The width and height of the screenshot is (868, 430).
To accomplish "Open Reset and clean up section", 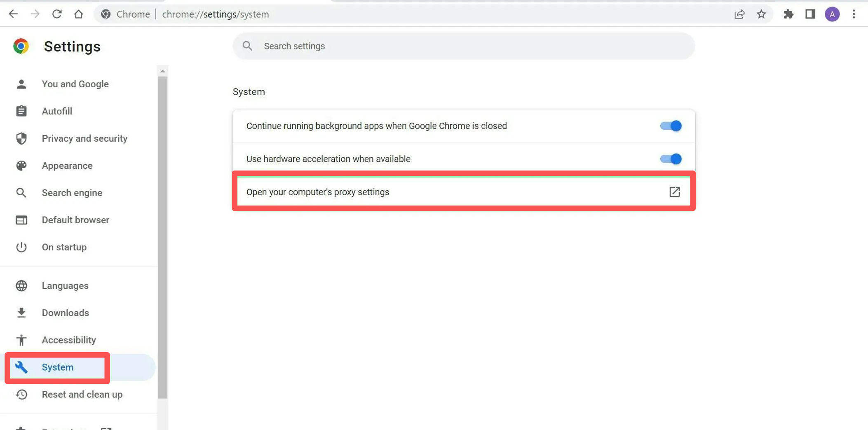I will (x=82, y=394).
